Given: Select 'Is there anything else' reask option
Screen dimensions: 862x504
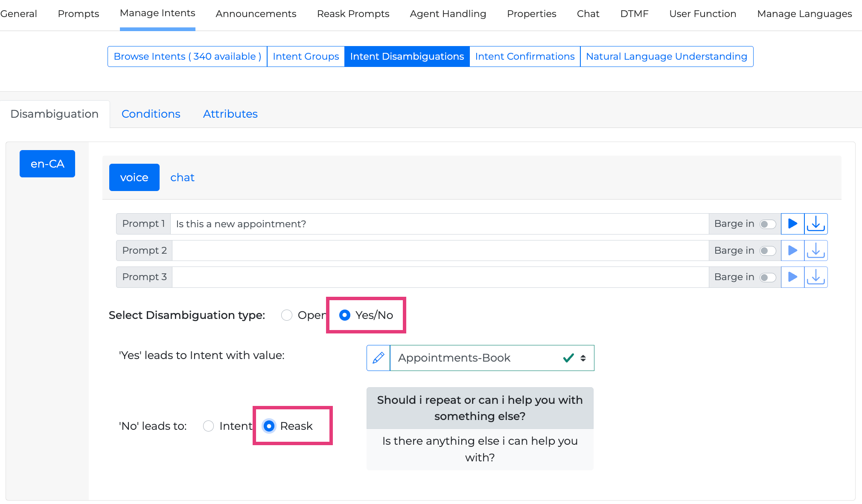Looking at the screenshot, I should tap(480, 449).
